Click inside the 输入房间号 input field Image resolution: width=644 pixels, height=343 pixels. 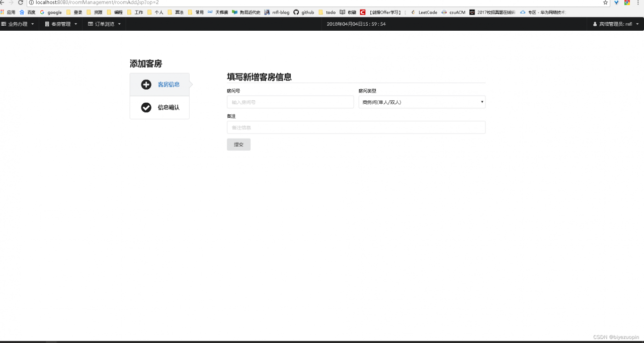click(290, 102)
